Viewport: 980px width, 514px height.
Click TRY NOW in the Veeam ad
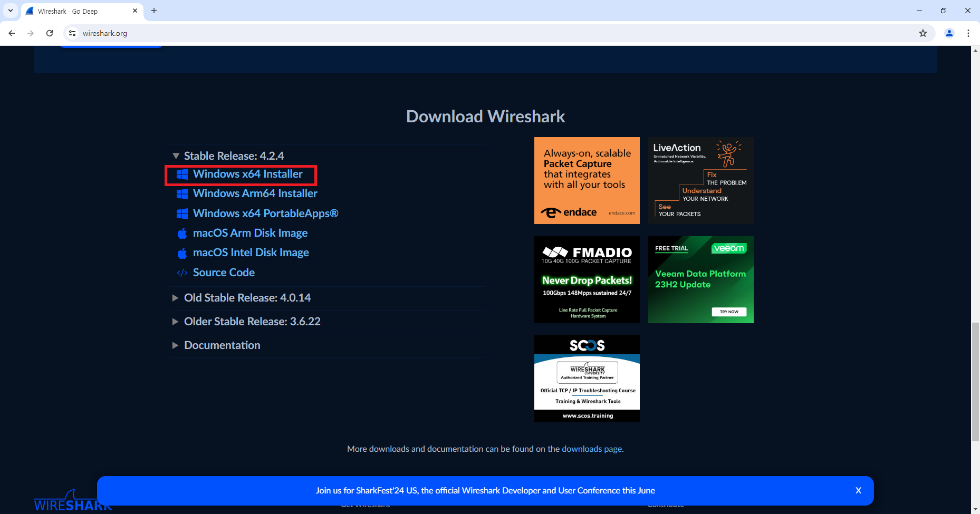(729, 312)
